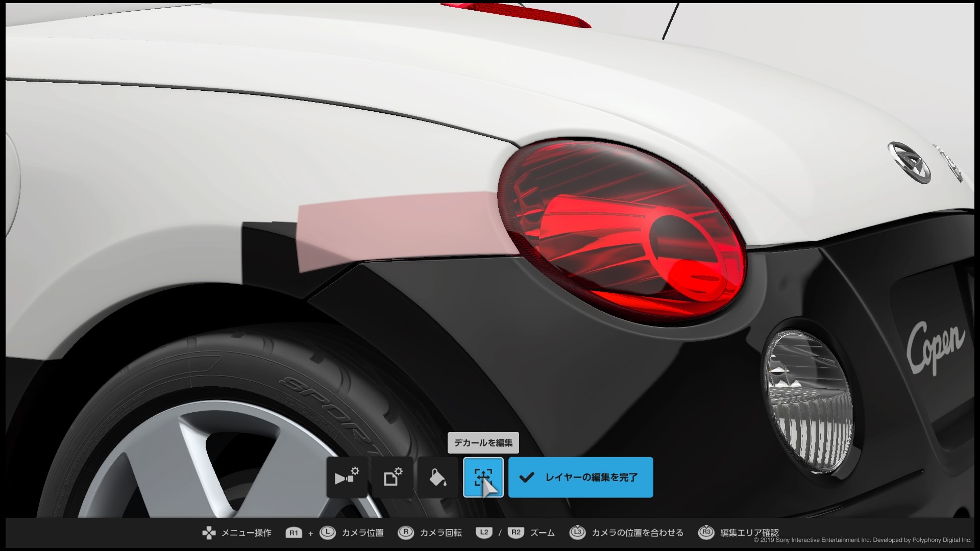The height and width of the screenshot is (551, 980).
Task: Select the edit decal tool
Action: pyautogui.click(x=483, y=478)
